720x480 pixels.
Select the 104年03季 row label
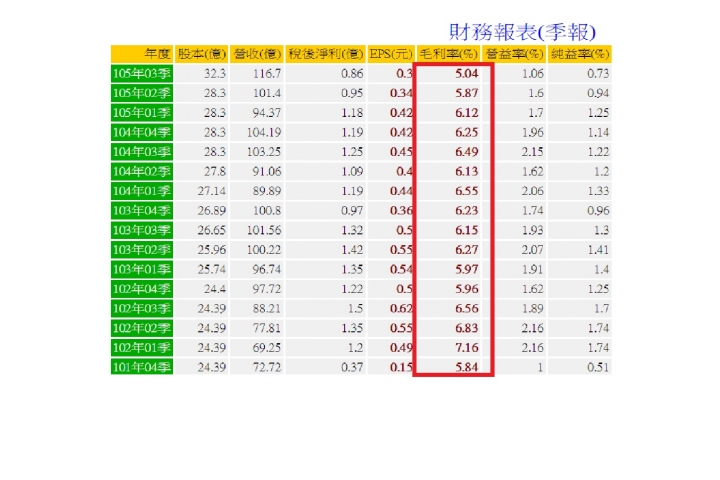pos(142,152)
